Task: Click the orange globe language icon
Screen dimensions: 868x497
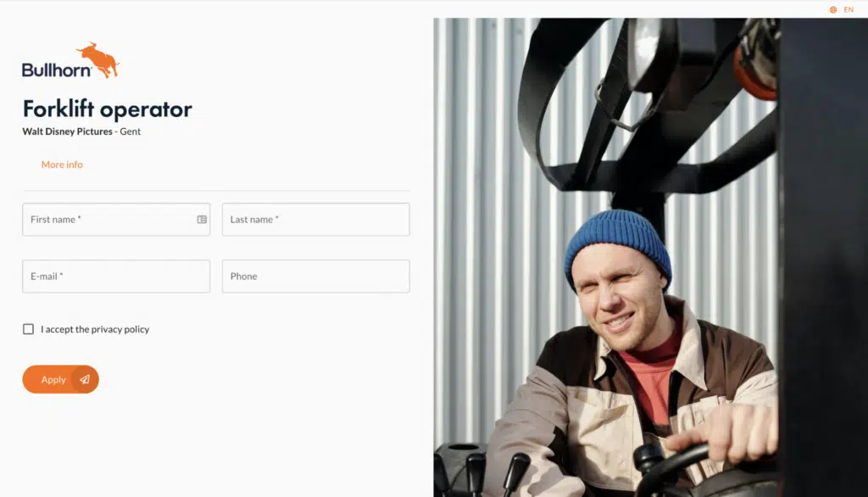Action: pos(832,9)
